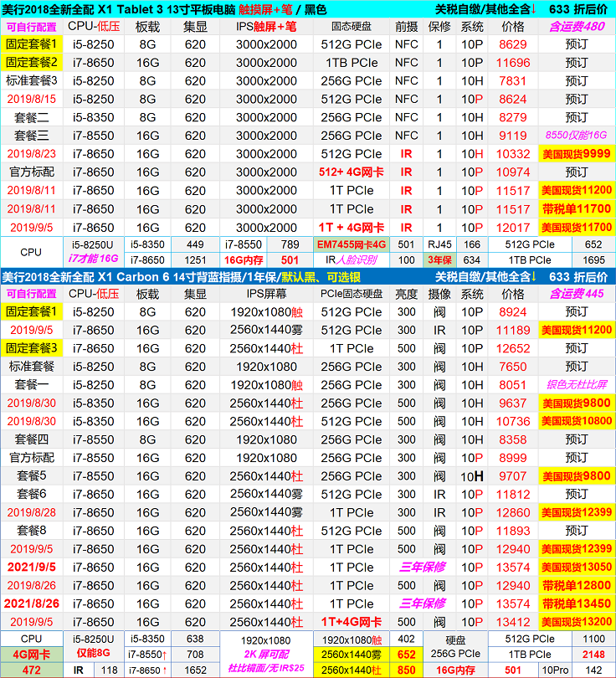Click the green 4G网卡 cell

tap(32, 655)
